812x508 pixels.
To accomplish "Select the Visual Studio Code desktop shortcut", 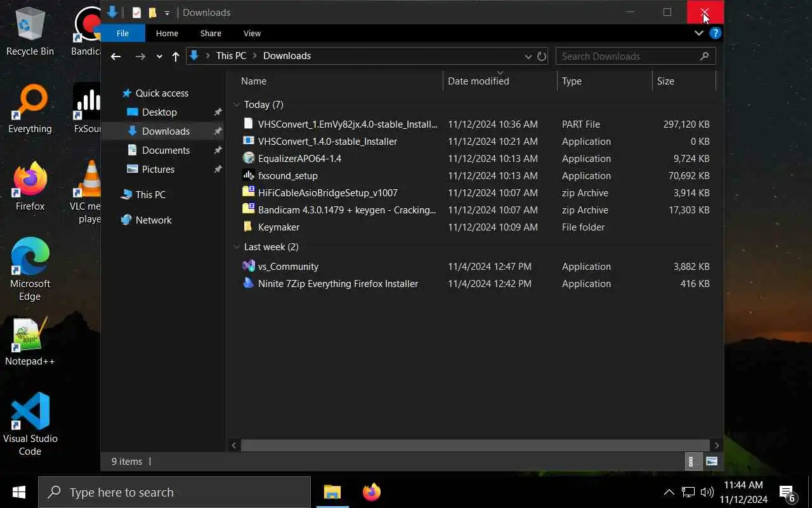I will coord(30,424).
